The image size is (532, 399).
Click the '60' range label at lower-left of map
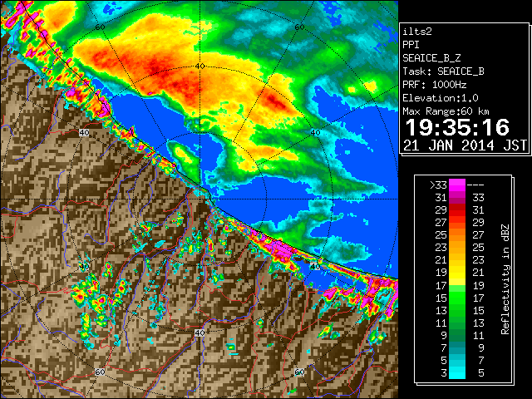100,372
